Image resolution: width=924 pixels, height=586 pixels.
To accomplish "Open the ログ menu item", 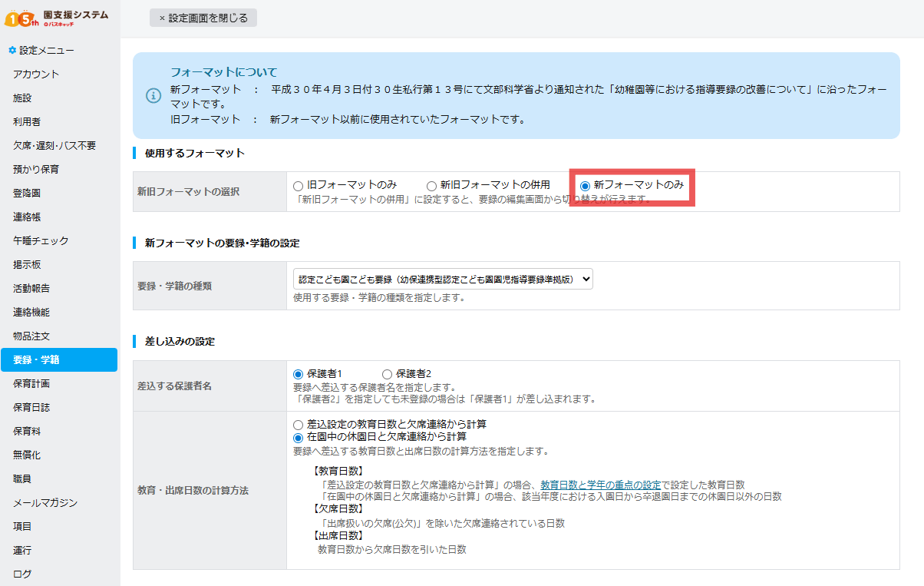I will tap(22, 574).
